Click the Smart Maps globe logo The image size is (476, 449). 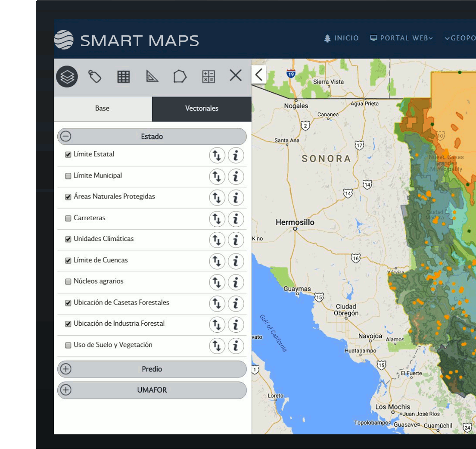point(63,40)
